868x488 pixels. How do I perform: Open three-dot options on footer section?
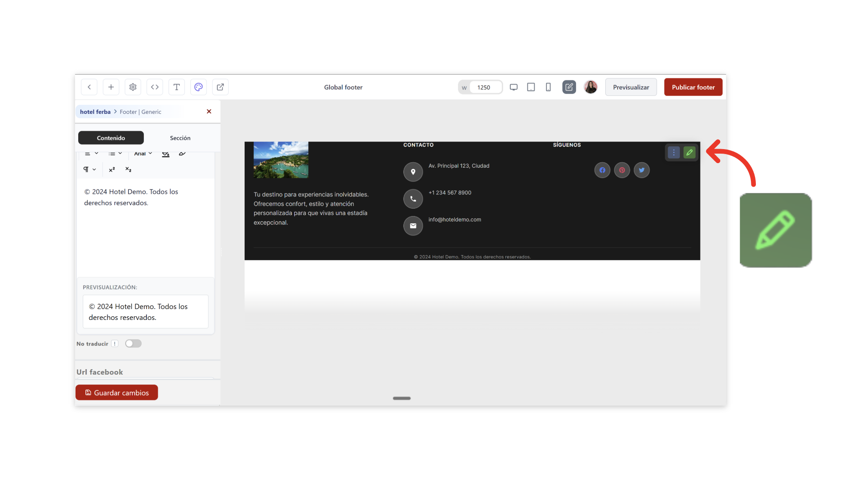[674, 153]
